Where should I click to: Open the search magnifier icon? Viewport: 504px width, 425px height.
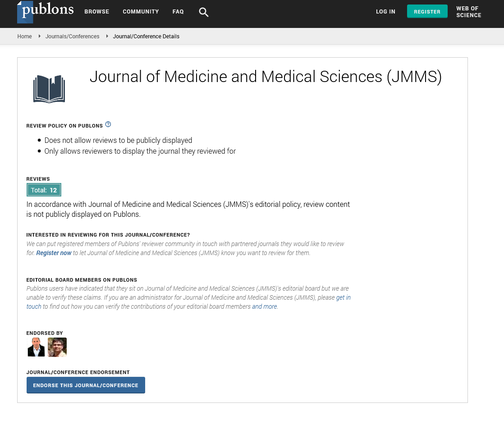203,12
